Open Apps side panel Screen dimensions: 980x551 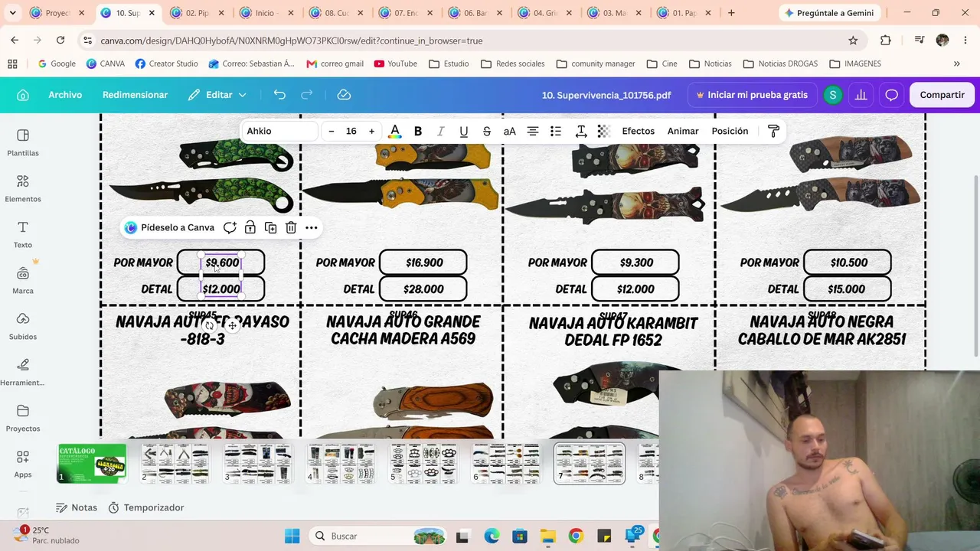click(23, 464)
